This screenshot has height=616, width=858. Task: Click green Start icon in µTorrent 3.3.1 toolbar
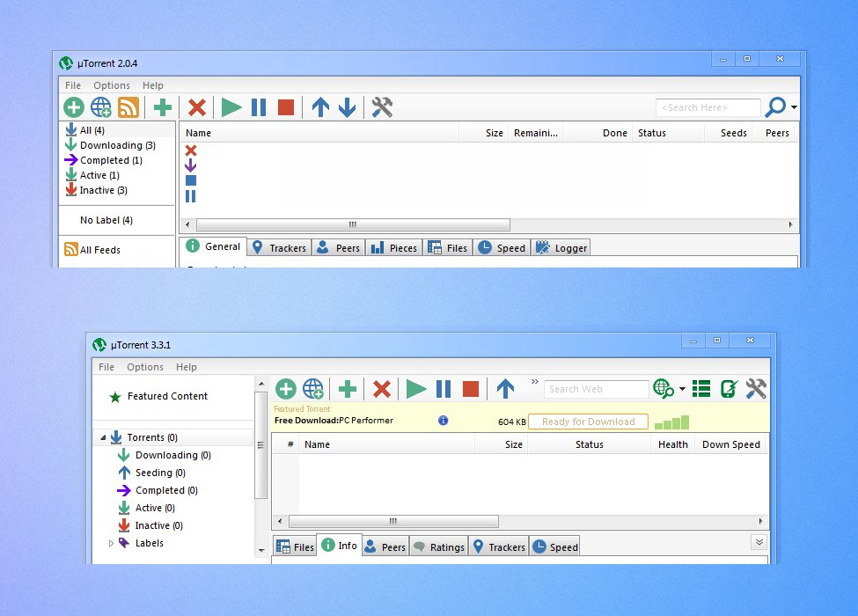coord(416,389)
